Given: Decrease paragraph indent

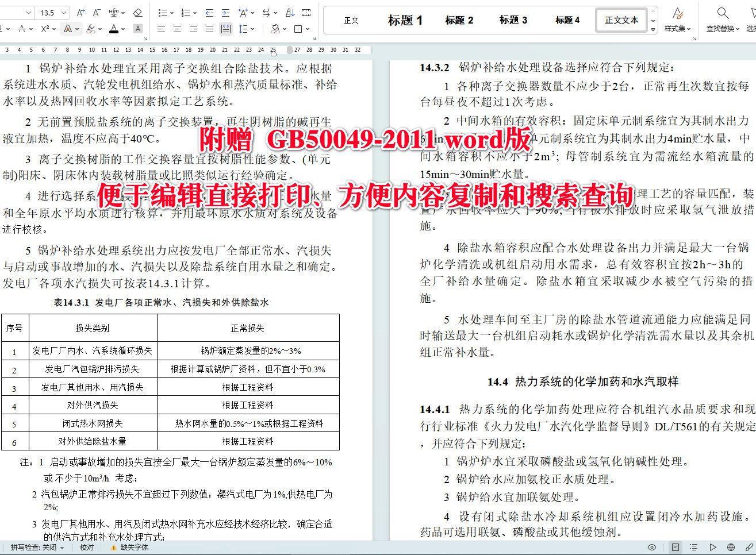Looking at the screenshot, I should pyautogui.click(x=209, y=12).
